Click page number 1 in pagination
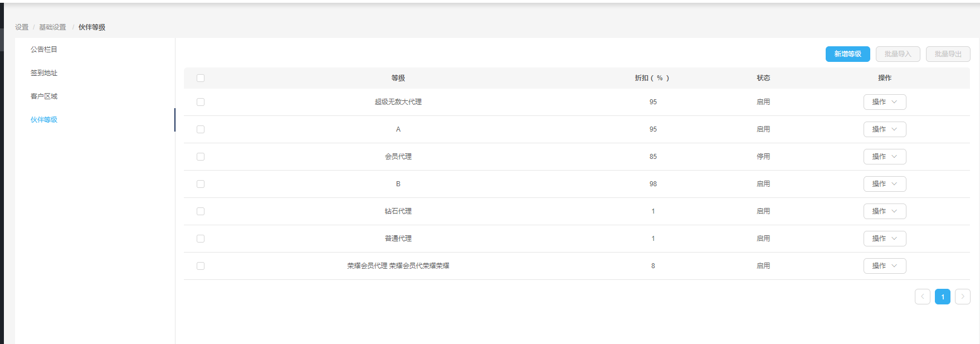 click(942, 297)
